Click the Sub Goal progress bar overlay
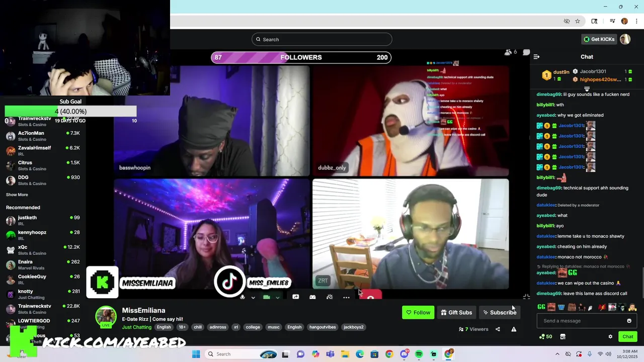This screenshot has width=644, height=362. click(x=70, y=111)
